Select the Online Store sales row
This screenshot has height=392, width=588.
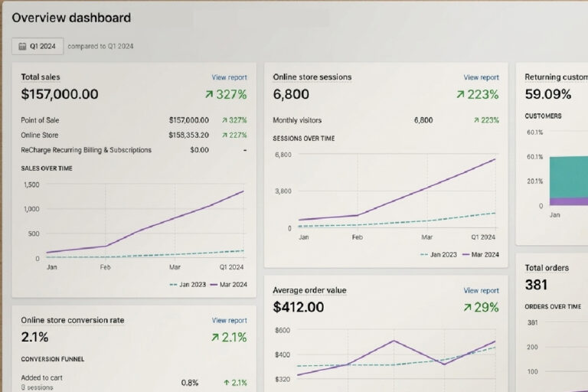(x=134, y=135)
